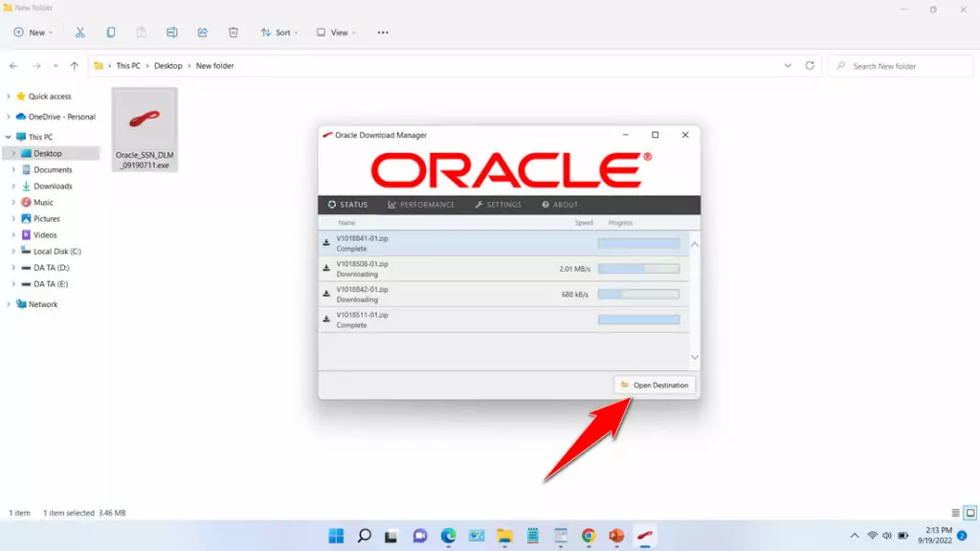Open the New dropdown in Explorer

pyautogui.click(x=33, y=33)
